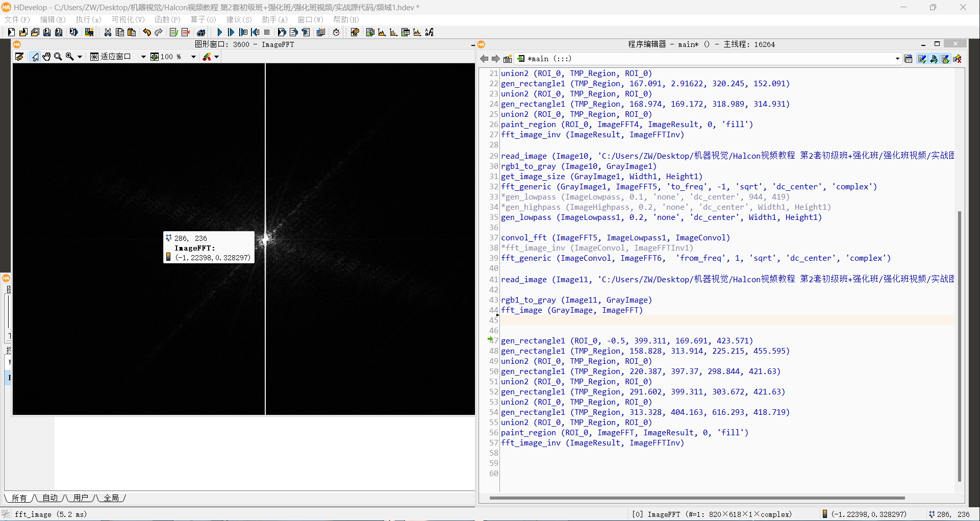The width and height of the screenshot is (980, 521).
Task: Click the magnifier zoom tool in graphics window
Action: click(x=58, y=57)
